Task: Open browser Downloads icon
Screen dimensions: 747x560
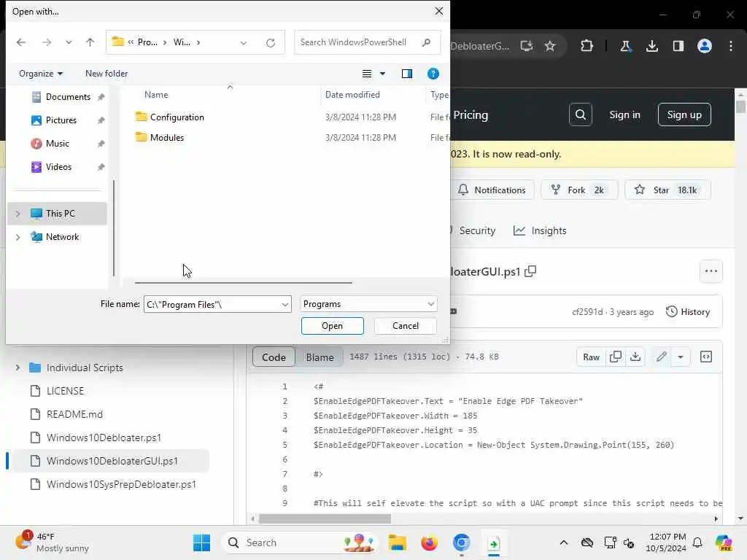Action: 651,46
